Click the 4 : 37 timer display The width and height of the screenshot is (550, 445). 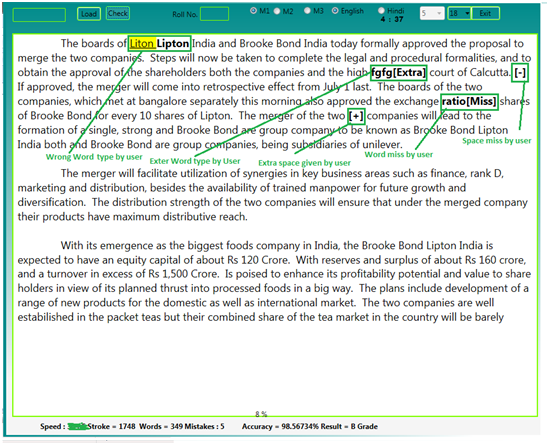click(392, 19)
